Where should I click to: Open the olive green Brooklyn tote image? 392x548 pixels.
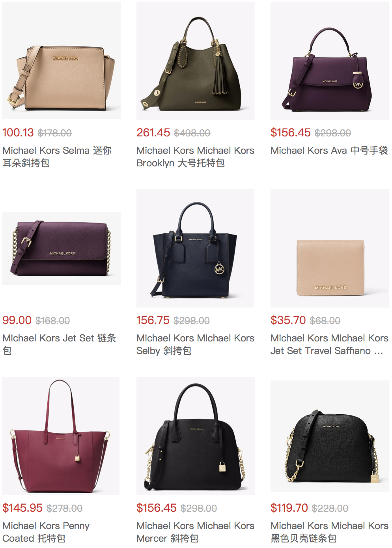196,61
